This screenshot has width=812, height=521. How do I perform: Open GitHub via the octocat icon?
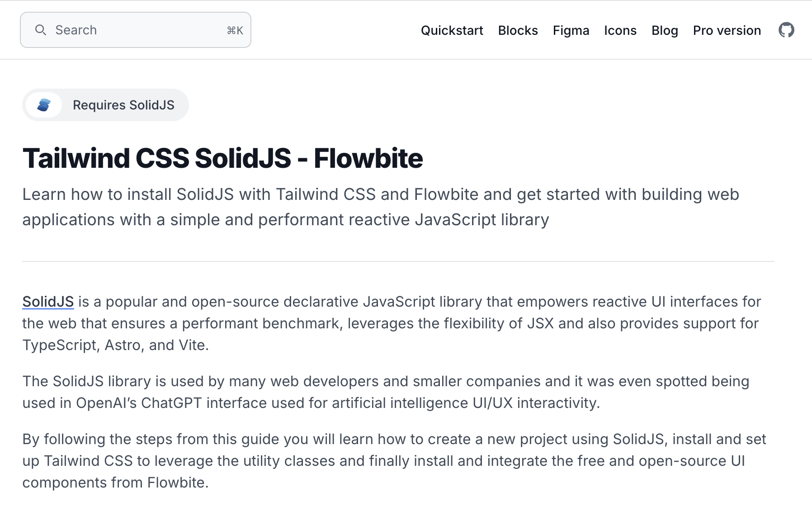point(787,30)
